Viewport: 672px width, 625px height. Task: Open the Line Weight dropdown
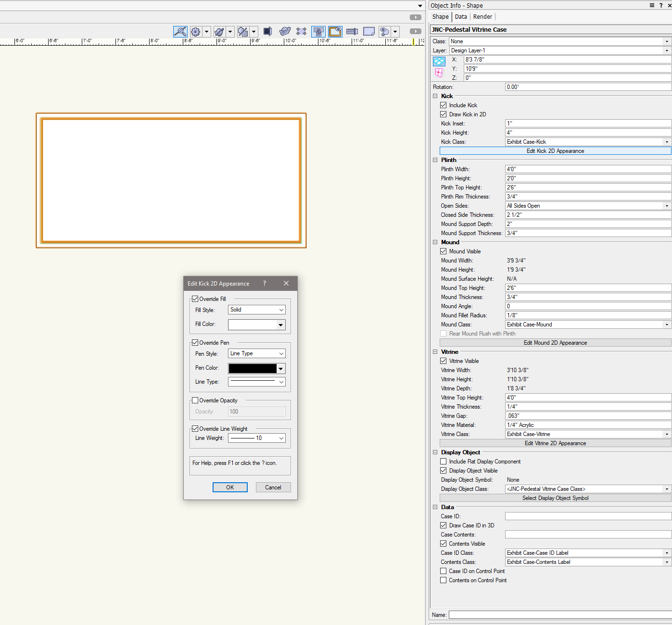[256, 438]
